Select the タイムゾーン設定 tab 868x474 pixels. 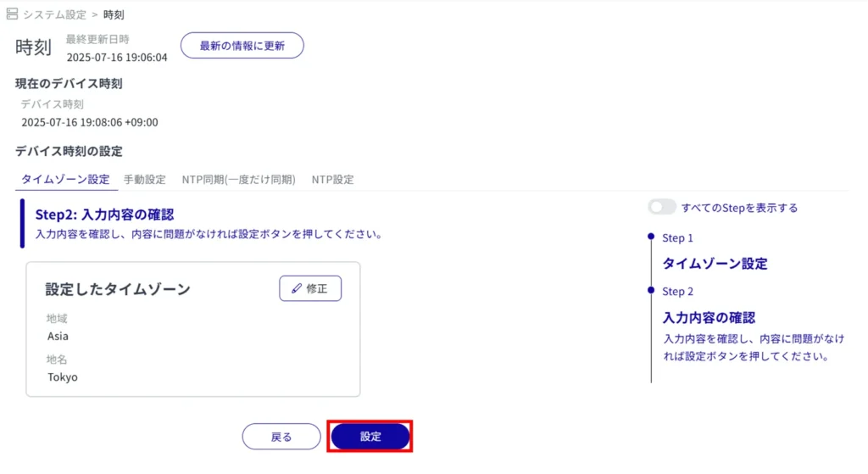coord(65,180)
